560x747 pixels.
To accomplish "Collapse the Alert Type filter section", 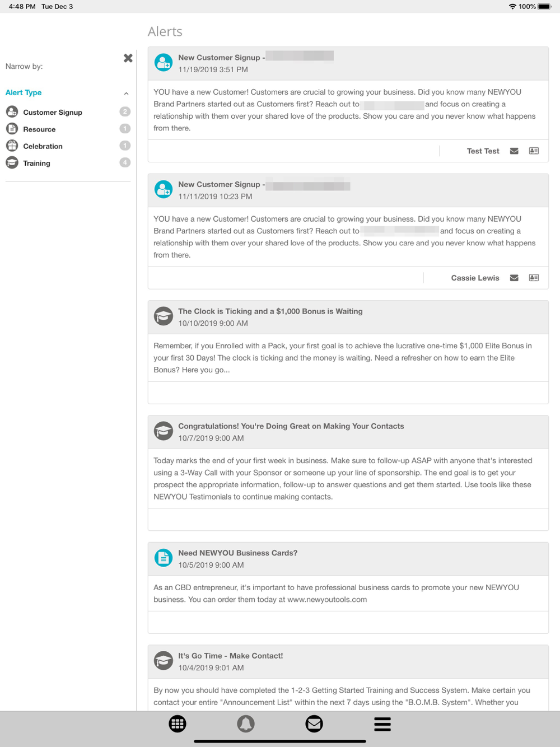I will (x=126, y=94).
